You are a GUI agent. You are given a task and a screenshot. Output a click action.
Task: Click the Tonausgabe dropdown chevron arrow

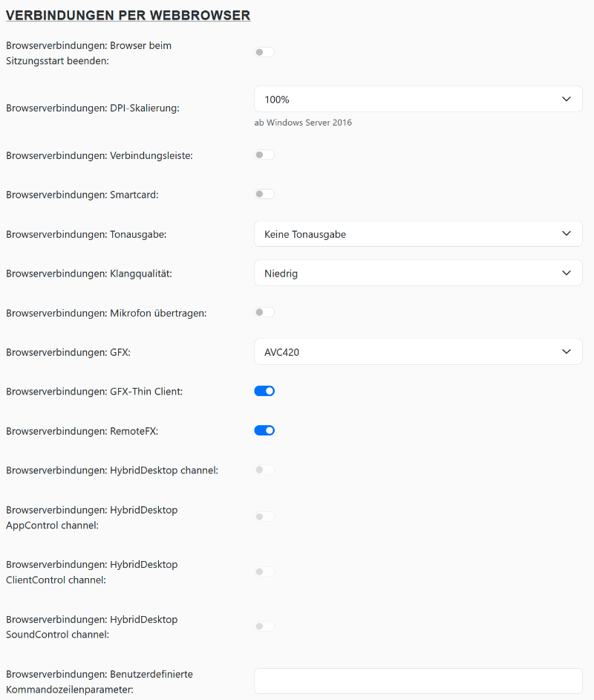[567, 234]
